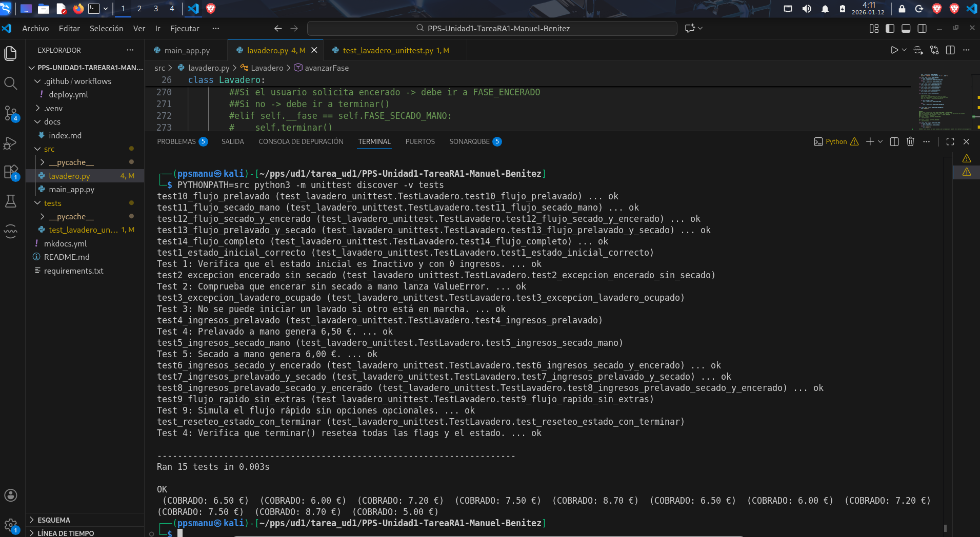Viewport: 980px width, 537px height.
Task: Open the Copilot chat icon in title bar
Action: tap(690, 29)
